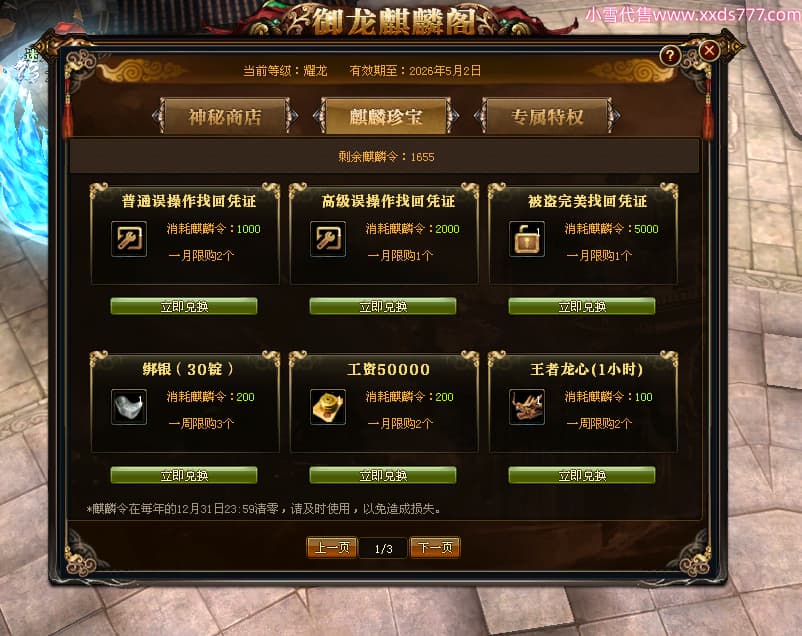Click the 普通误操作找回凭证 wrench icon
Screen dimensions: 802x636
(x=129, y=239)
